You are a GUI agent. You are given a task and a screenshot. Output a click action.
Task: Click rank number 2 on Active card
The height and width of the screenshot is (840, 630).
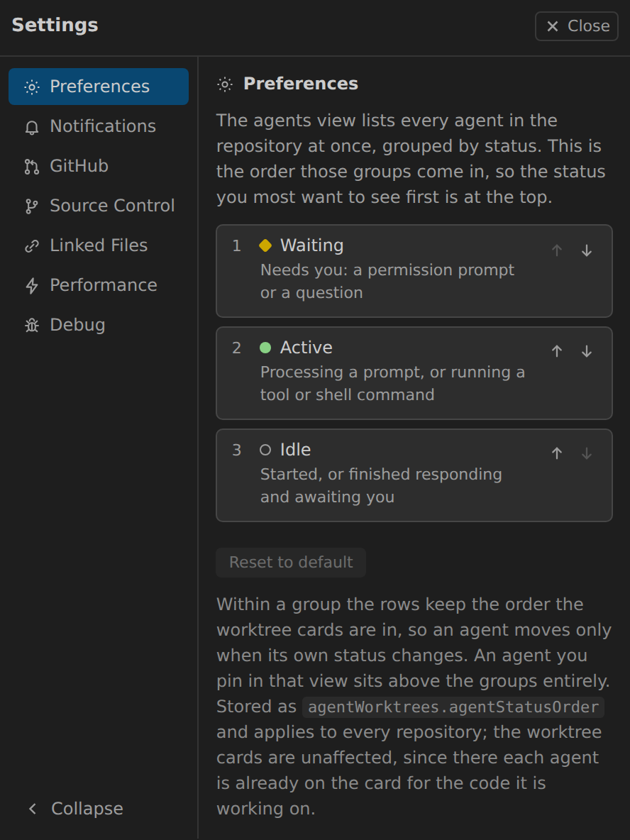(x=236, y=348)
